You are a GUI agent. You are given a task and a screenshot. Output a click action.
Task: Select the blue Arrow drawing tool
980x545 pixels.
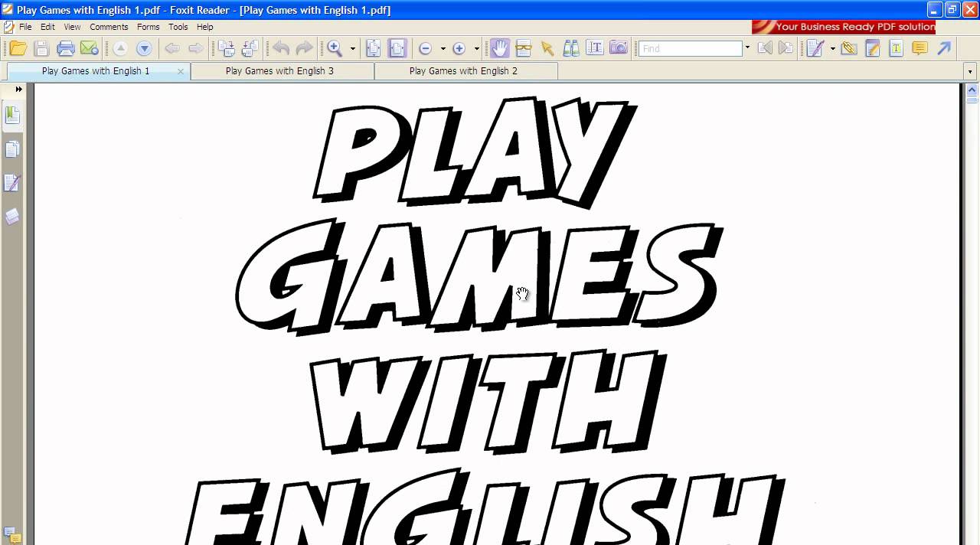point(944,48)
